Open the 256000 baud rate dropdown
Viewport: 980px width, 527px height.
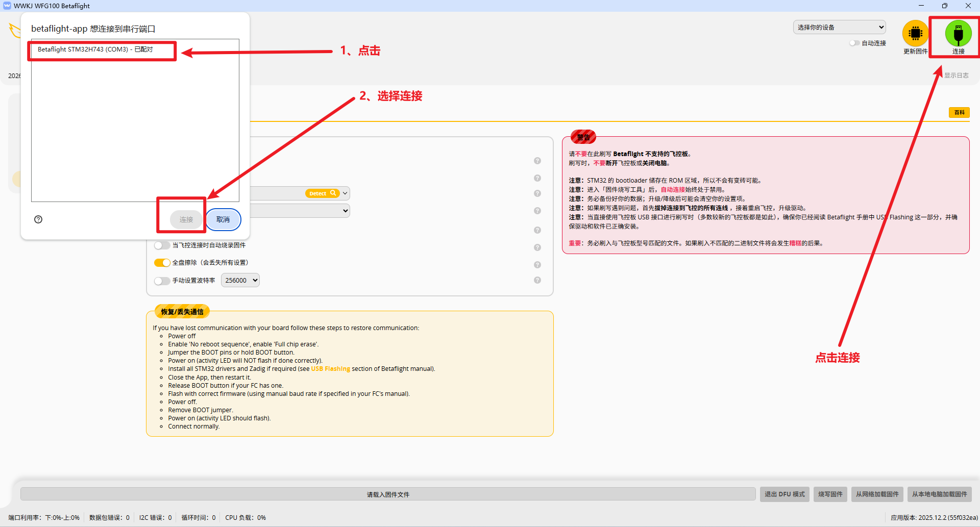click(240, 280)
